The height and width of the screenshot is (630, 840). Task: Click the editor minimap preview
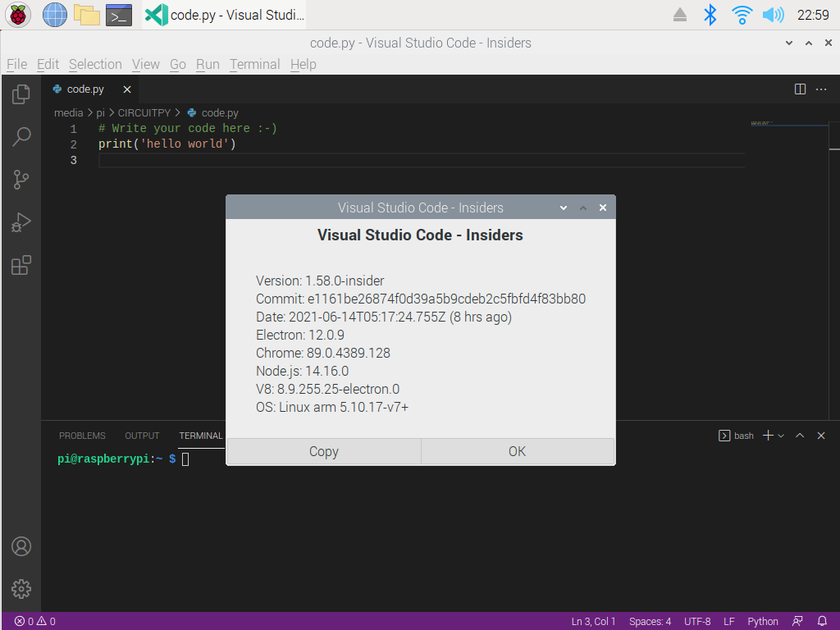pos(789,124)
